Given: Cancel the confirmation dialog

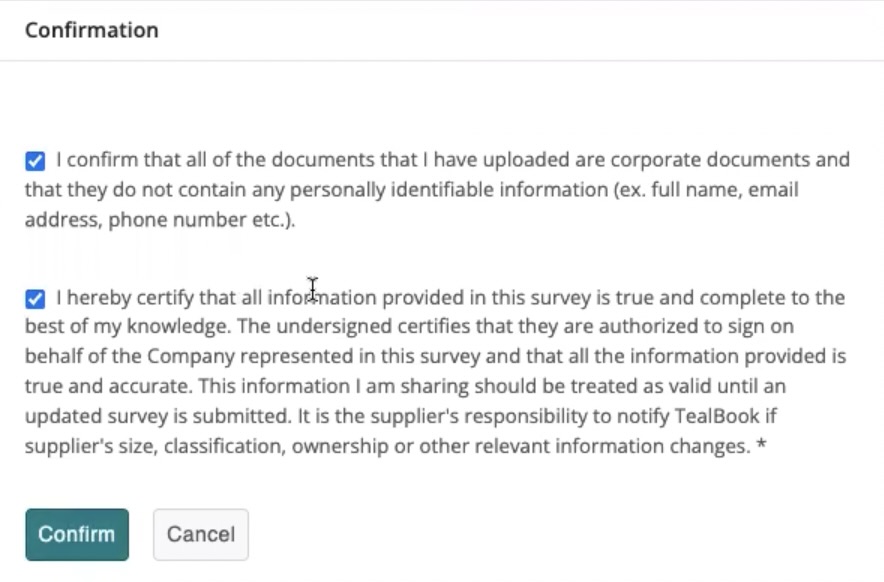Looking at the screenshot, I should tap(200, 534).
